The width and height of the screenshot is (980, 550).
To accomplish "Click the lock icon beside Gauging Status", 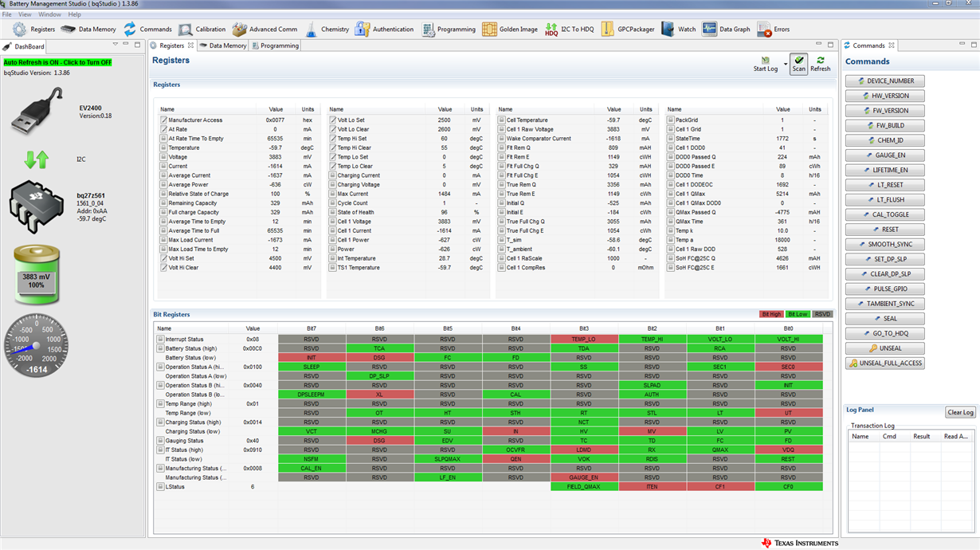I will [x=161, y=441].
